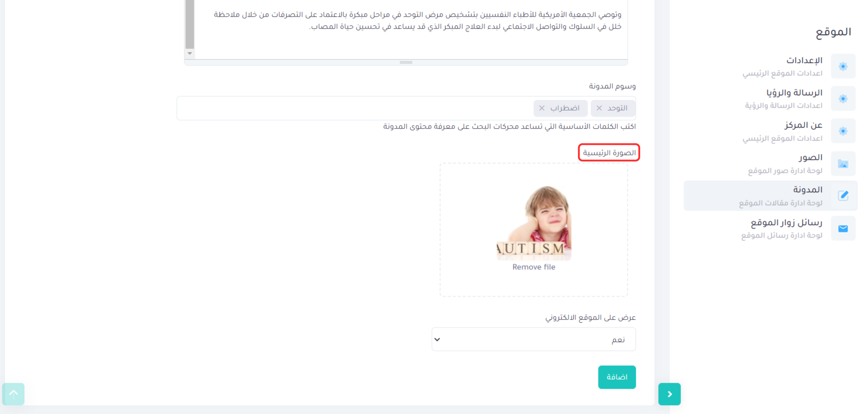Open the الصور menu item

coord(770,164)
